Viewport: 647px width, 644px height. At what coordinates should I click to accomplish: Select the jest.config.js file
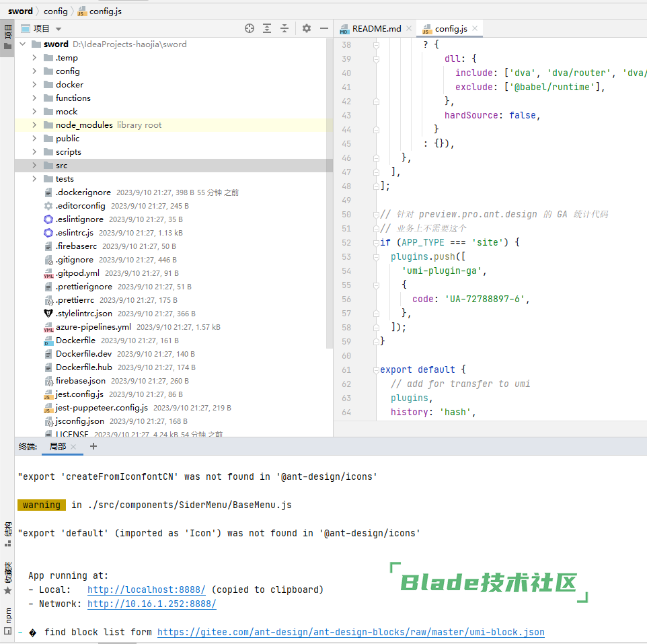[x=79, y=394]
